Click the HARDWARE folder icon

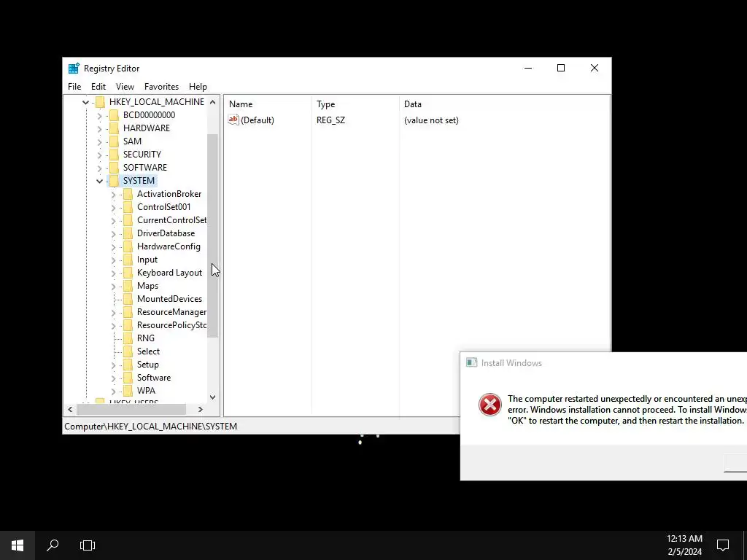click(114, 128)
